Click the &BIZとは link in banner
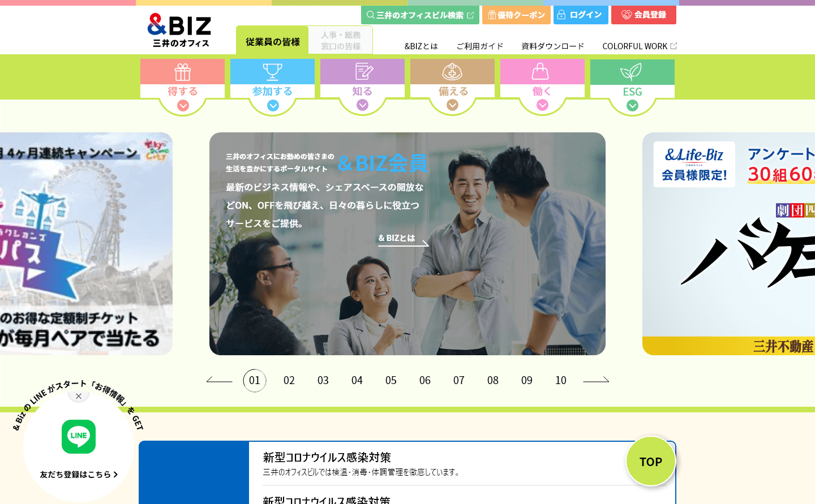This screenshot has height=504, width=815. (x=403, y=239)
